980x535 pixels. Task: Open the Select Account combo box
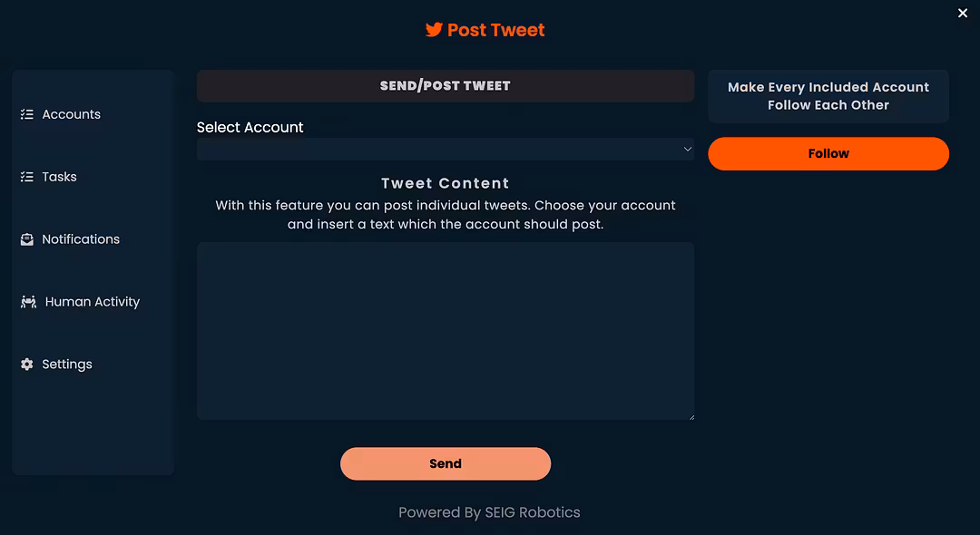pyautogui.click(x=445, y=150)
